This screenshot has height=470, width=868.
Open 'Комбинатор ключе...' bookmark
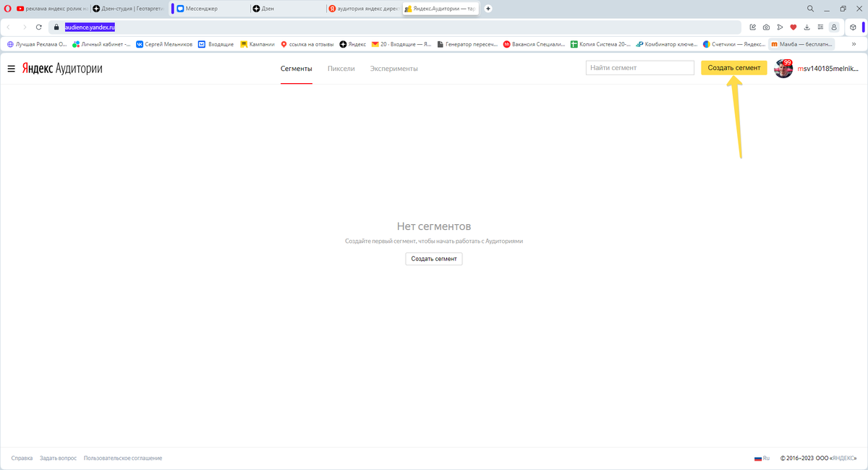pos(666,44)
